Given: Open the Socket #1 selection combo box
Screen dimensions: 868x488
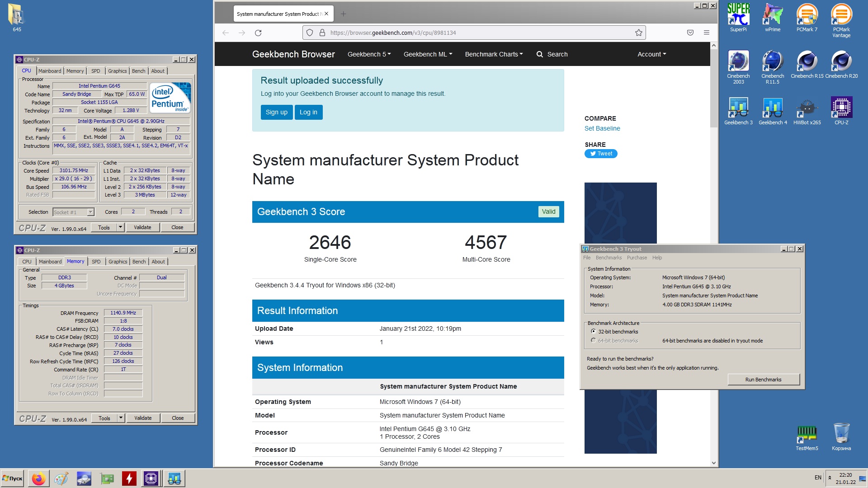Looking at the screenshot, I should [x=73, y=212].
